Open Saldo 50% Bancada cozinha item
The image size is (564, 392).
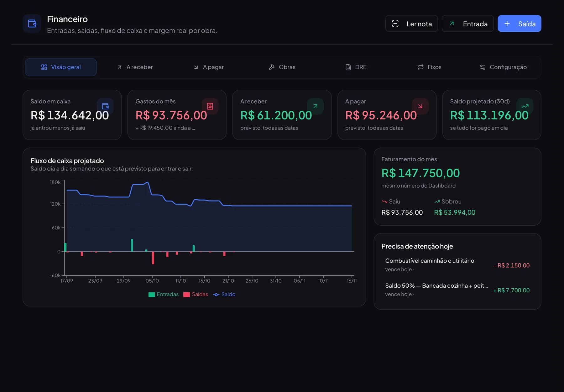[457, 290]
